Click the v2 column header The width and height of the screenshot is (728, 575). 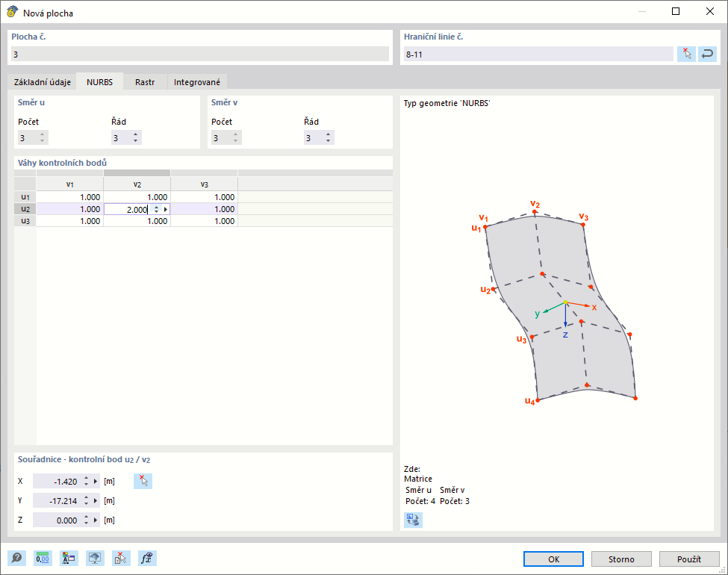click(137, 184)
